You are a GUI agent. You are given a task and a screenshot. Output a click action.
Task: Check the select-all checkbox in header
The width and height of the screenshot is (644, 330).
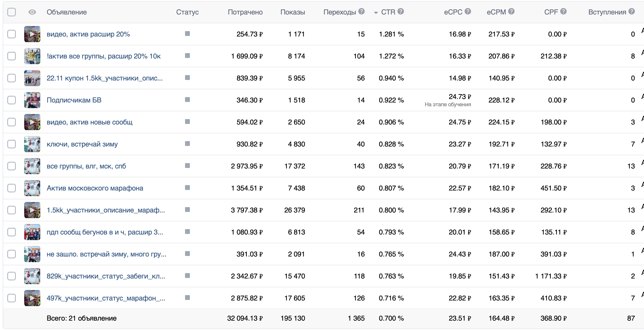coord(12,12)
